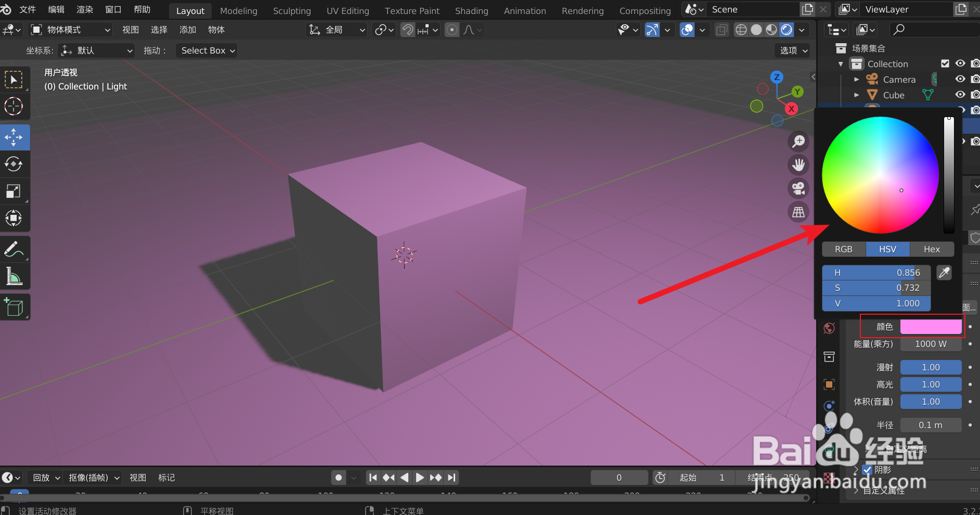
Task: Open the Select Box drag dropdown
Action: (207, 50)
